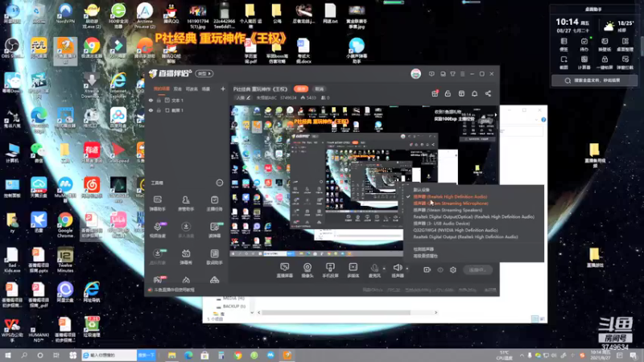Click 一键锁屏 in the desktop assistant widget
This screenshot has width=644, height=362.
(x=605, y=62)
